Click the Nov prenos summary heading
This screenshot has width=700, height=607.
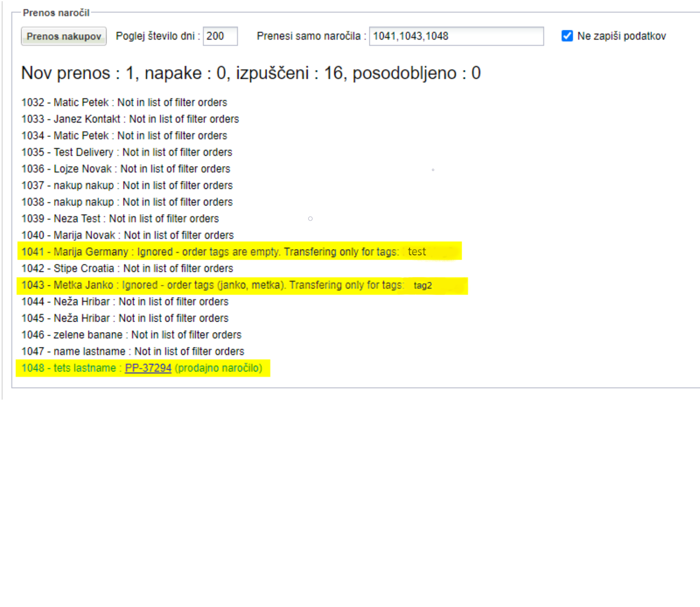(250, 73)
